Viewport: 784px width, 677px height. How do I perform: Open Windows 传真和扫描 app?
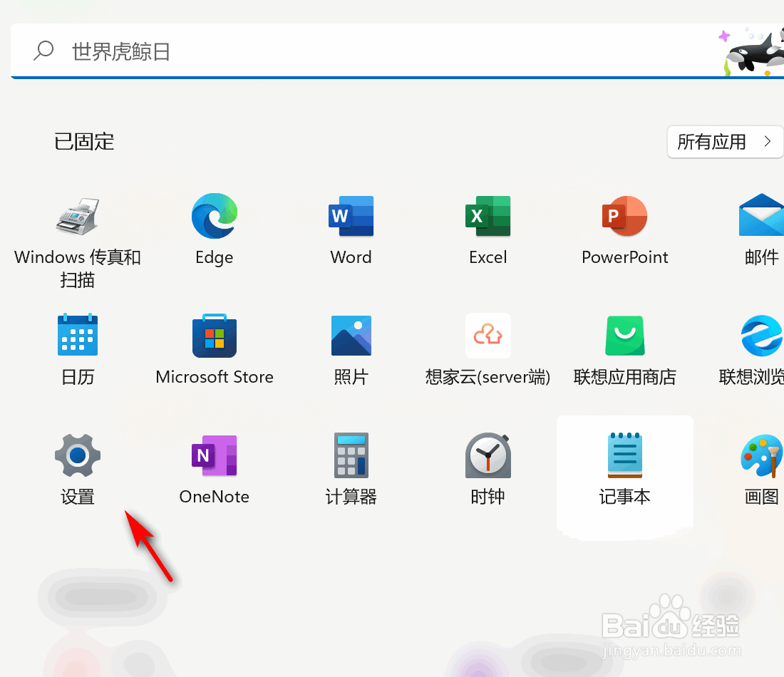point(78,217)
